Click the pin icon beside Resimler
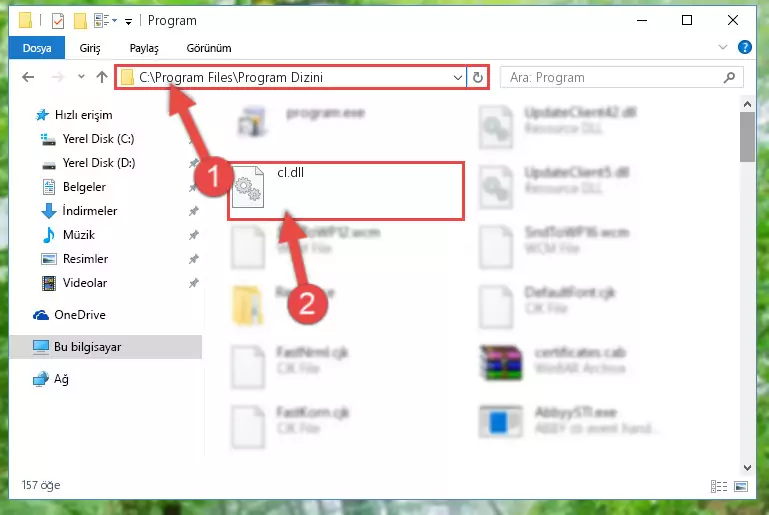This screenshot has width=769, height=515. tap(194, 259)
